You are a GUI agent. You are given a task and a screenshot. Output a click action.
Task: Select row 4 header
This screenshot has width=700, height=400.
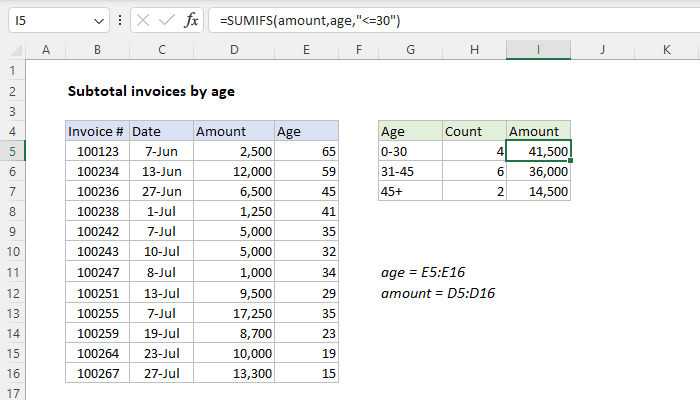(x=14, y=131)
